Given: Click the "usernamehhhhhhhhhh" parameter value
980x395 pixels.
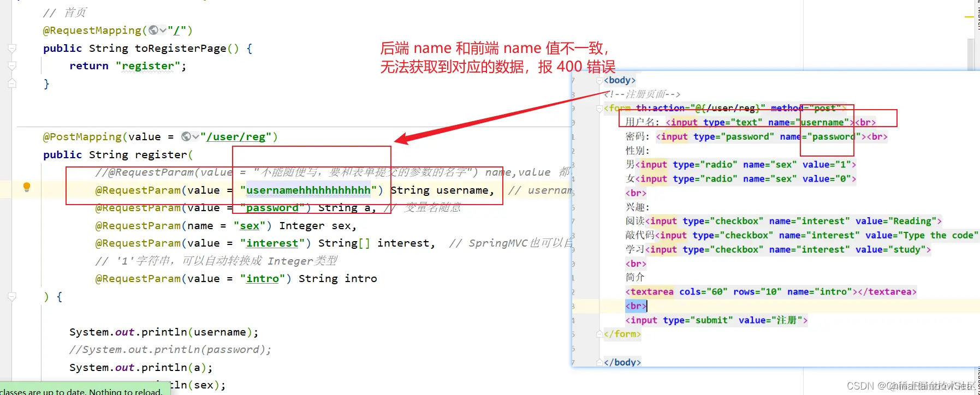Looking at the screenshot, I should 308,190.
